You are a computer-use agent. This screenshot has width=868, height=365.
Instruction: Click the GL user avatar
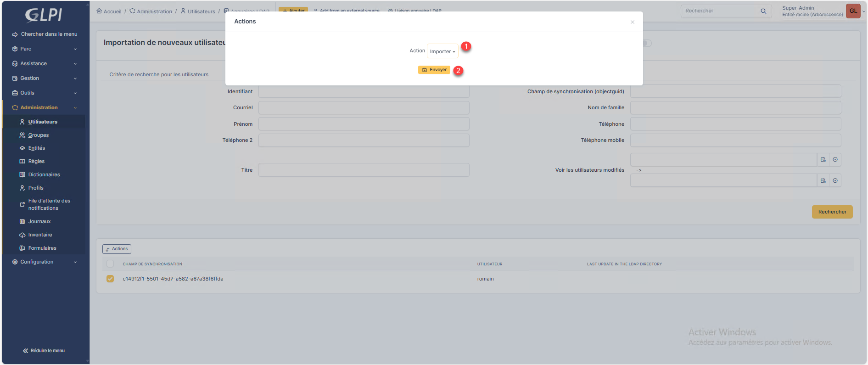tap(853, 11)
